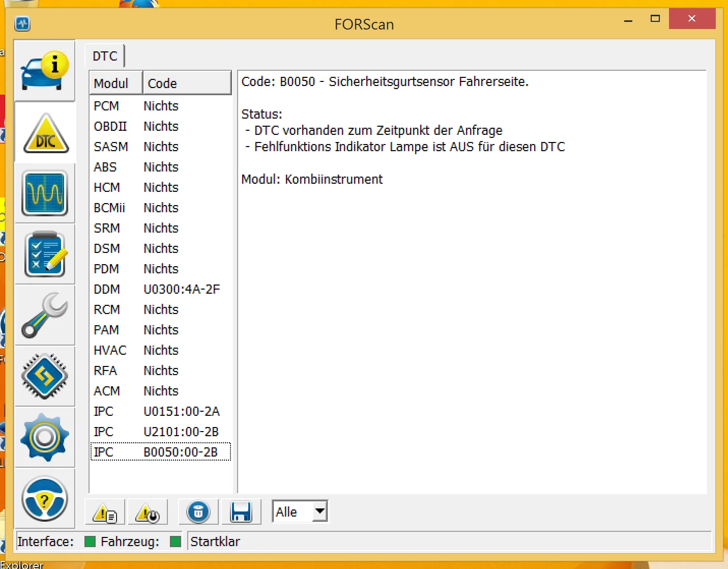Select the IPC U0151:00-2A row
The image size is (728, 569).
tap(160, 411)
